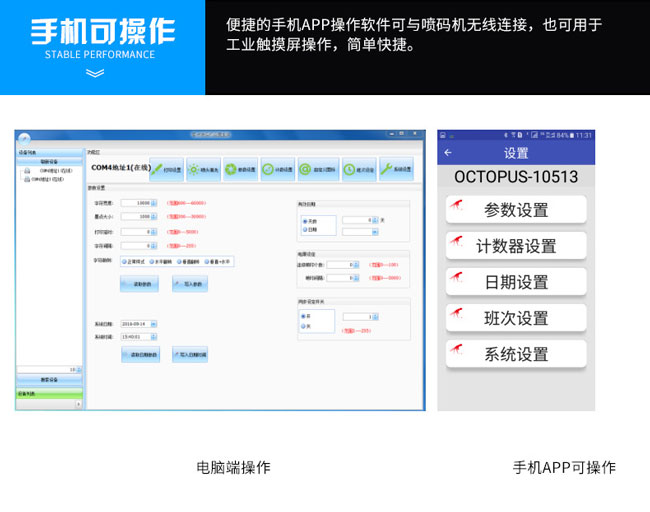This screenshot has height=512, width=650.
Task: Click the character width spinner showing 10000
Action: (154, 203)
